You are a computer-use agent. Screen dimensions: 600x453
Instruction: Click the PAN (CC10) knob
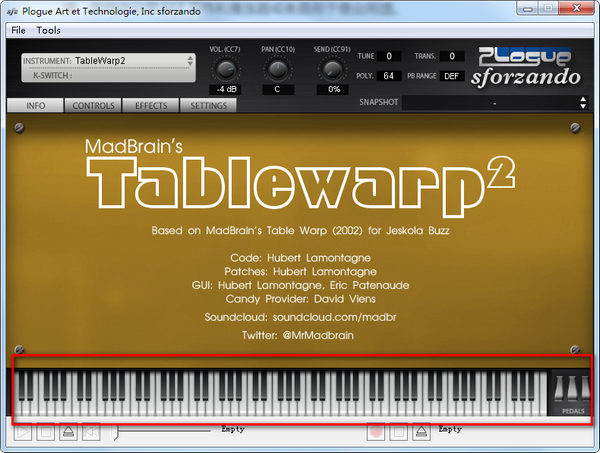[277, 69]
